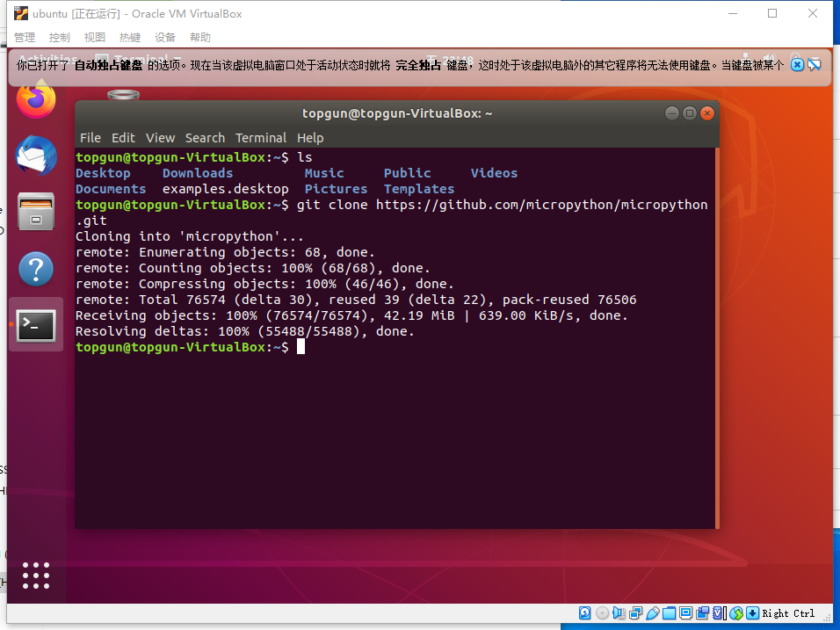Image resolution: width=840 pixels, height=630 pixels.
Task: Click the 'Compressing objects: 100% (46/46)' line
Action: point(264,284)
